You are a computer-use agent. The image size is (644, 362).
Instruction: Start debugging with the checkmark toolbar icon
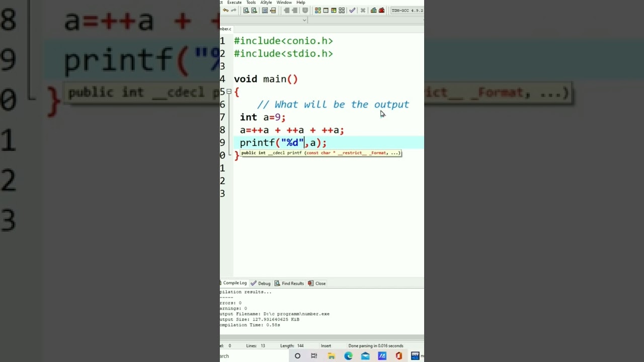click(x=352, y=10)
